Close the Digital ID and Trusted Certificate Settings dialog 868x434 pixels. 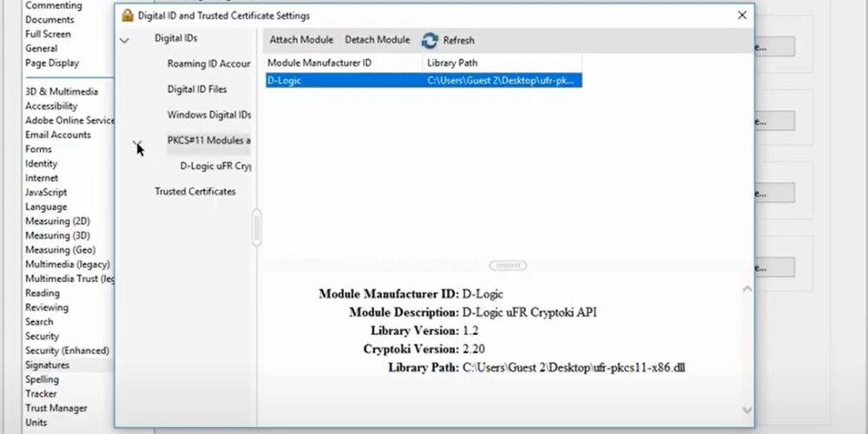coord(742,16)
